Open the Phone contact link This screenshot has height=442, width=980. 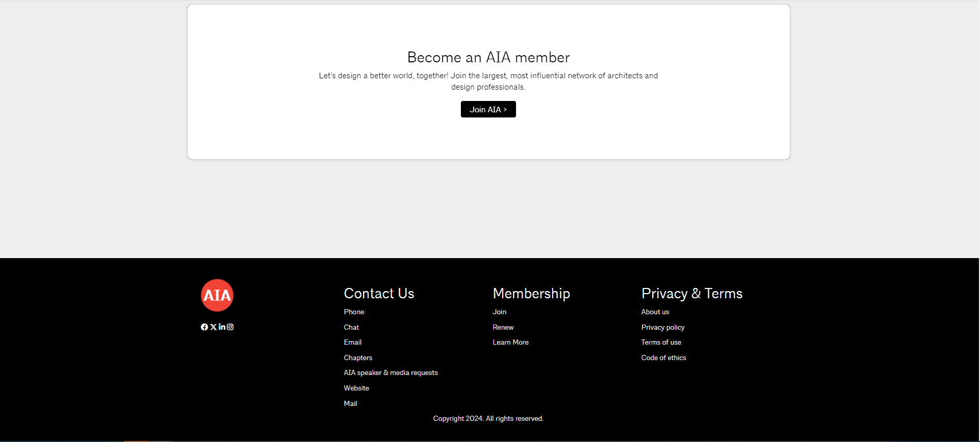coord(354,312)
